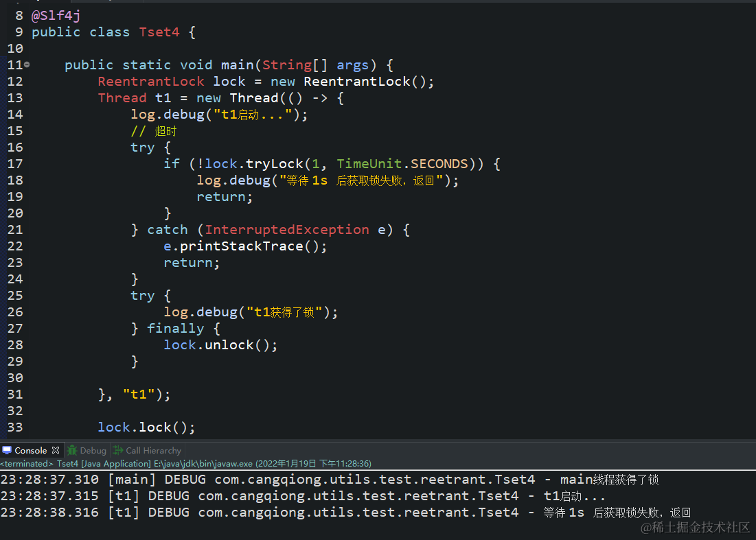Click the finally keyword on line 27
Image resolution: width=756 pixels, height=540 pixels.
point(175,329)
